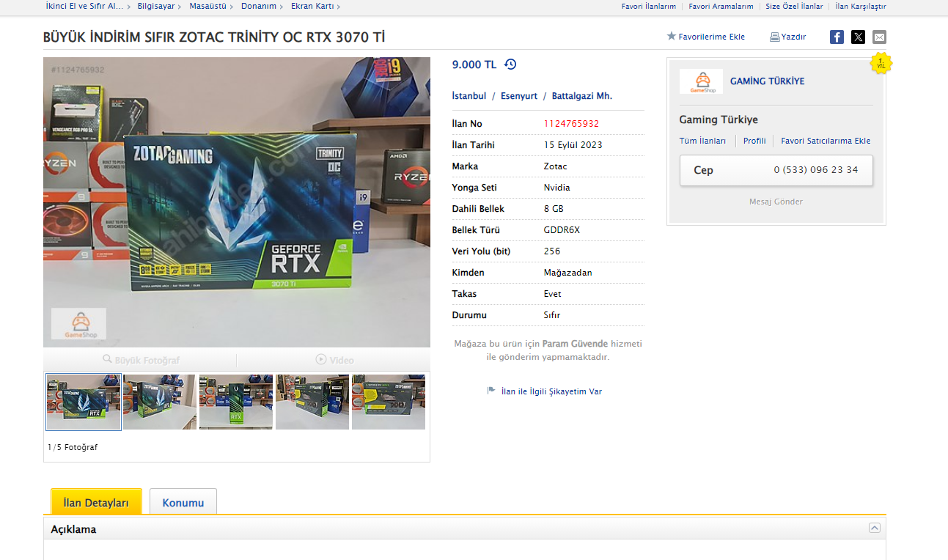Open Favori İlanlarım menu item

[649, 7]
